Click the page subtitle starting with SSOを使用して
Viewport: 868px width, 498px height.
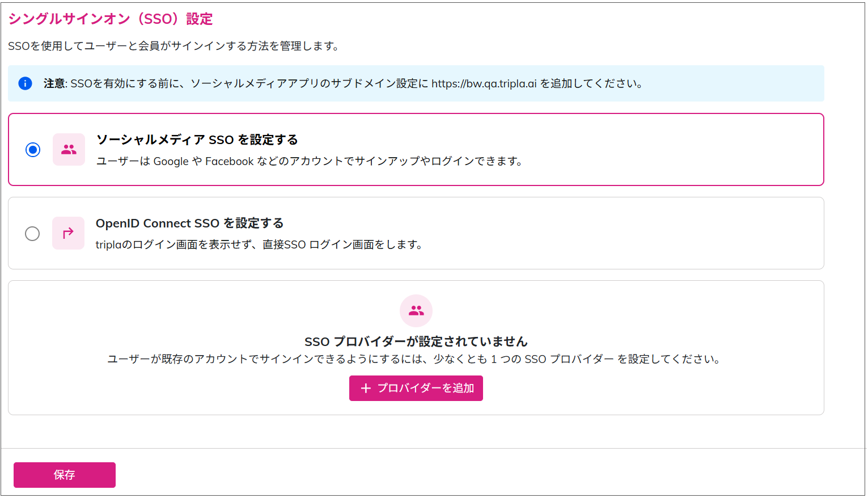pyautogui.click(x=174, y=47)
